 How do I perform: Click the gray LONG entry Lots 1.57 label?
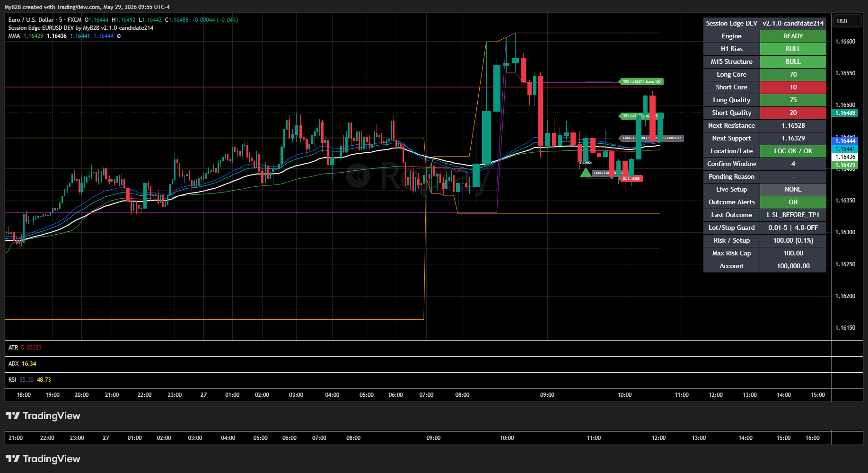(x=651, y=138)
